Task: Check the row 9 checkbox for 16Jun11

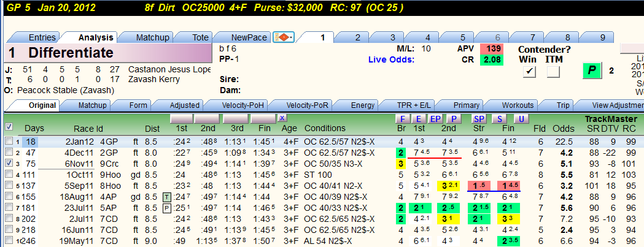Action: coord(8,229)
